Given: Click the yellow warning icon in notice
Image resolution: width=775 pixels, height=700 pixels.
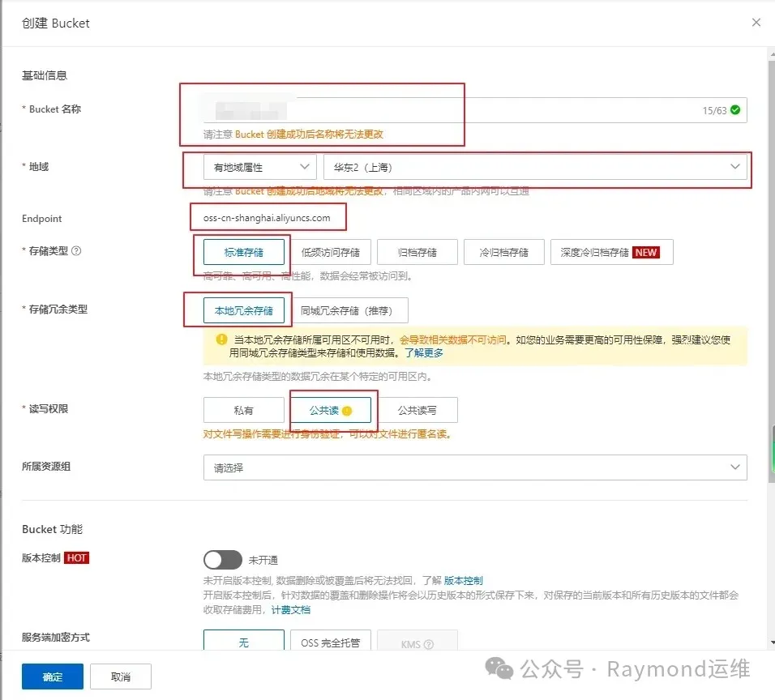Looking at the screenshot, I should pos(221,339).
